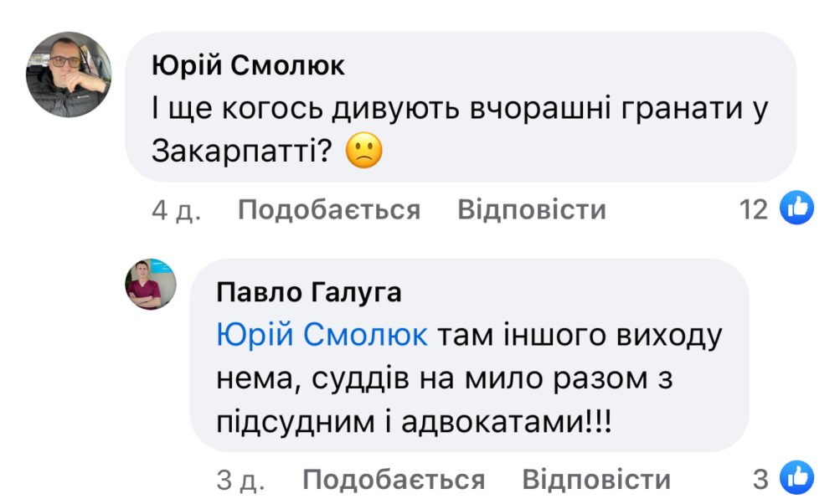Click Павло Галуга's profile picture
This screenshot has height=504, width=840.
point(150,284)
